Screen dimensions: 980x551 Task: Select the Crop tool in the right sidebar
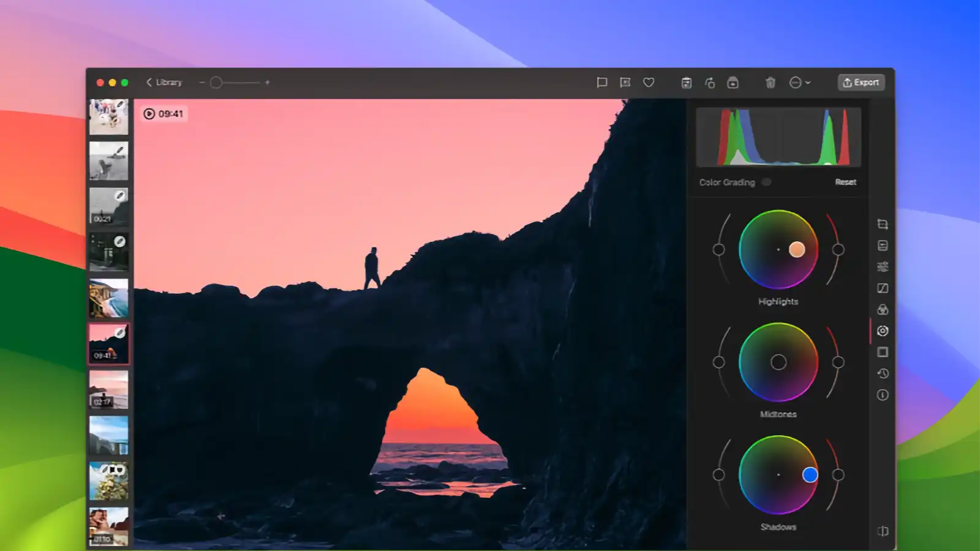(883, 224)
